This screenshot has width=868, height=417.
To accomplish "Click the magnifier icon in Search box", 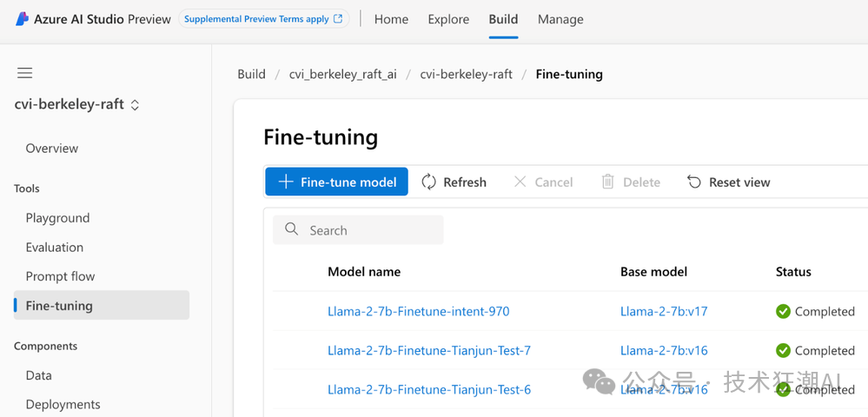I will (x=292, y=229).
